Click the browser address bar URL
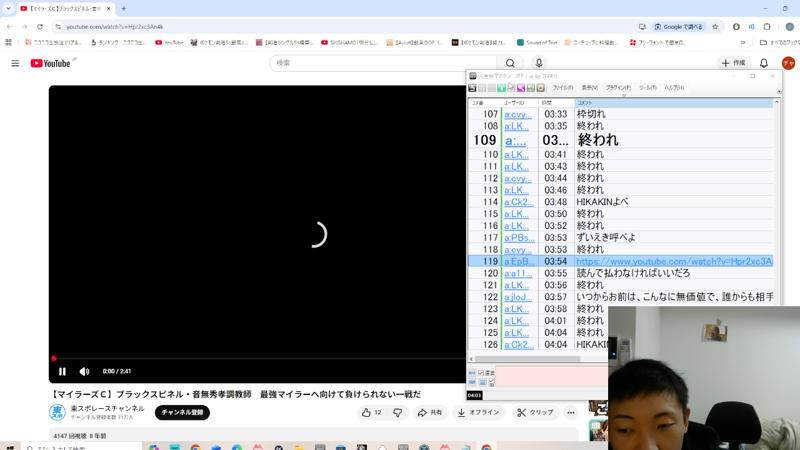The height and width of the screenshot is (450, 800). click(114, 27)
